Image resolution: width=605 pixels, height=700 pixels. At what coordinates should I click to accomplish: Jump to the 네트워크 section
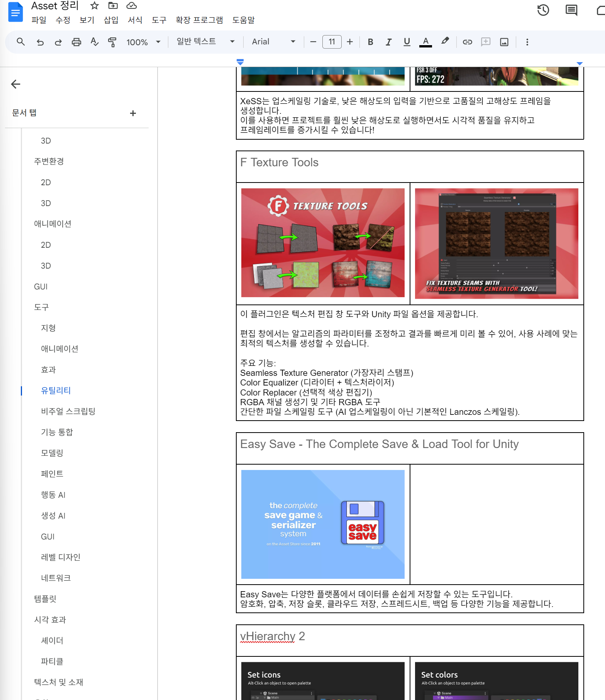[56, 578]
